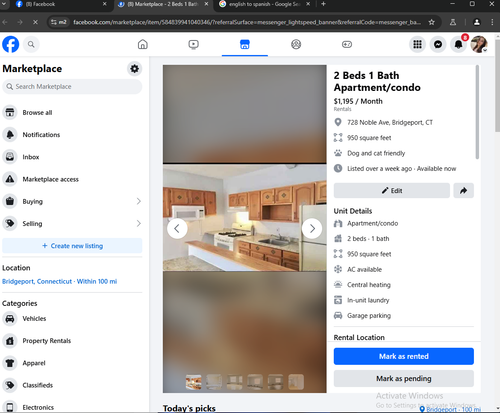Click the Garage parking text
This screenshot has width=500, height=413.
(x=369, y=316)
